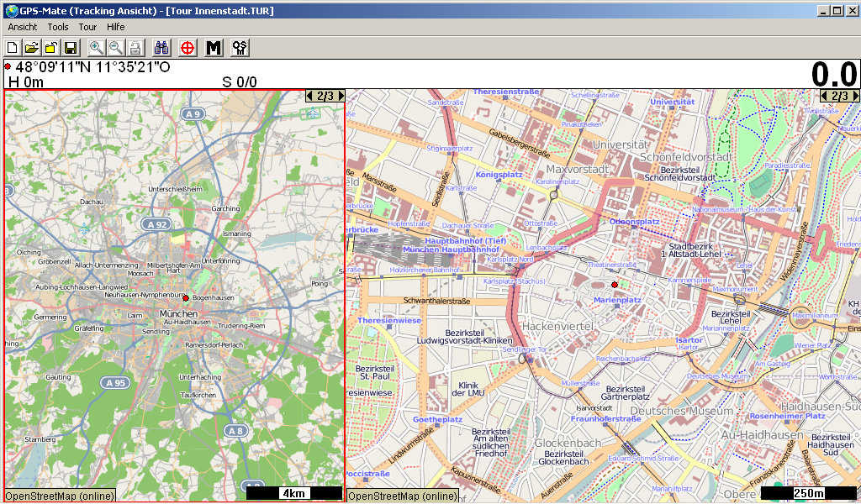
Task: Go to next map layer in right pane
Action: (x=855, y=96)
